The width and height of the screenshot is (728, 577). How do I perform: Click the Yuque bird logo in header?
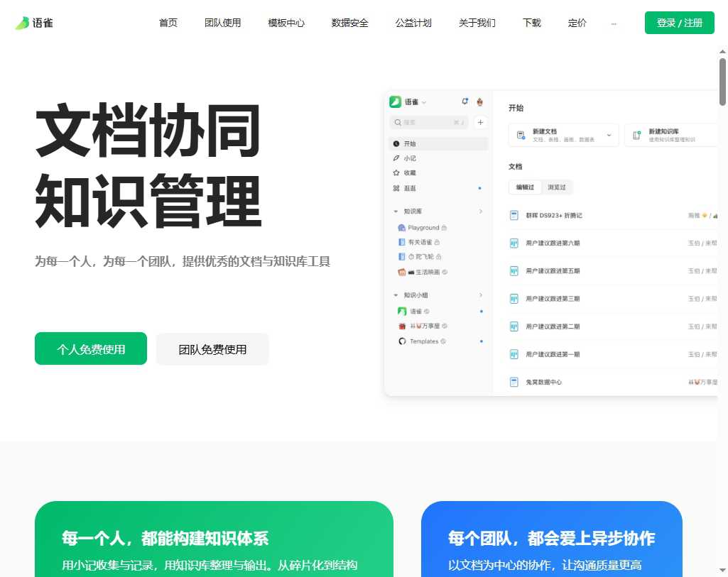click(x=34, y=23)
